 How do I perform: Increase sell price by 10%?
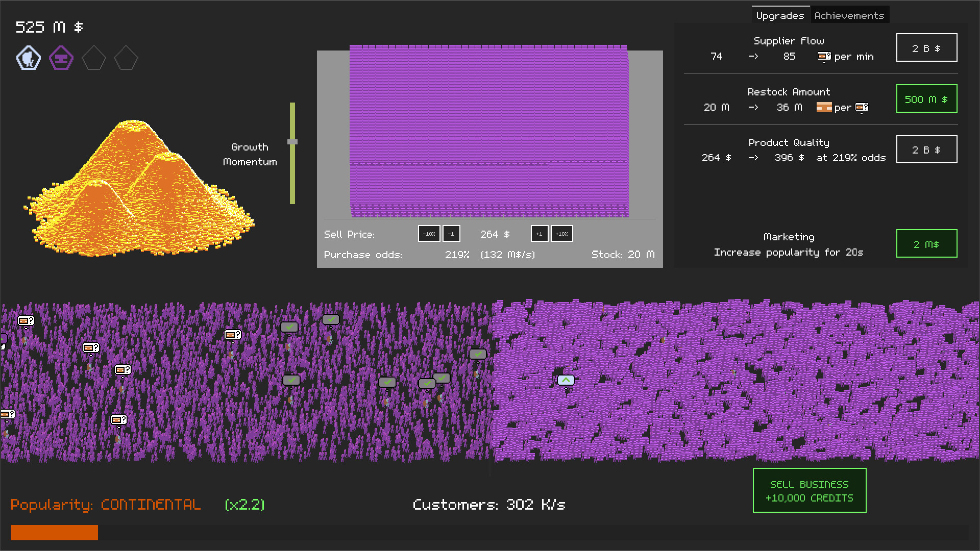[561, 234]
